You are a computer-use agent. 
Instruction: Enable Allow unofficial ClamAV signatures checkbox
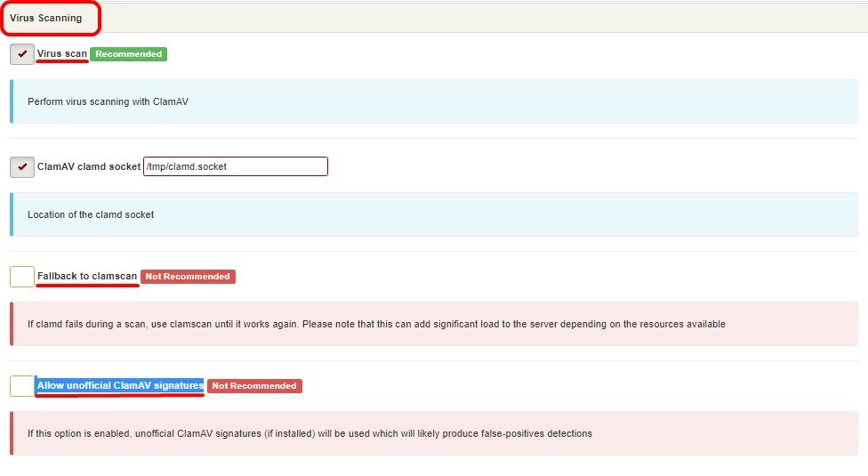point(22,386)
